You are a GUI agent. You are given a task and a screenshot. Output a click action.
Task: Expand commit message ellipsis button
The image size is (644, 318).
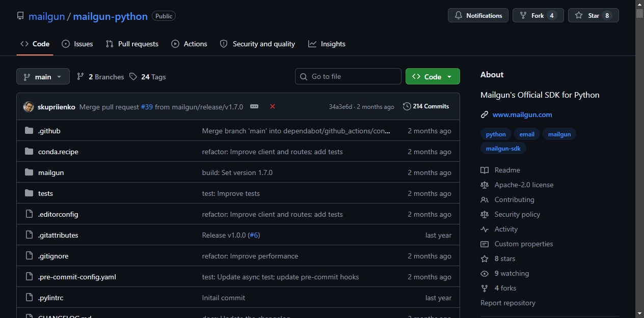point(254,106)
